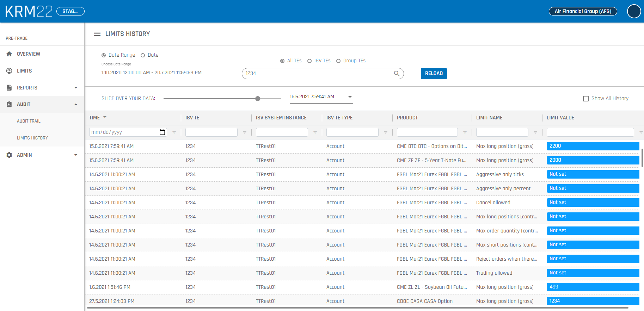
Task: Click the Limits gauge icon in sidebar
Action: point(10,71)
